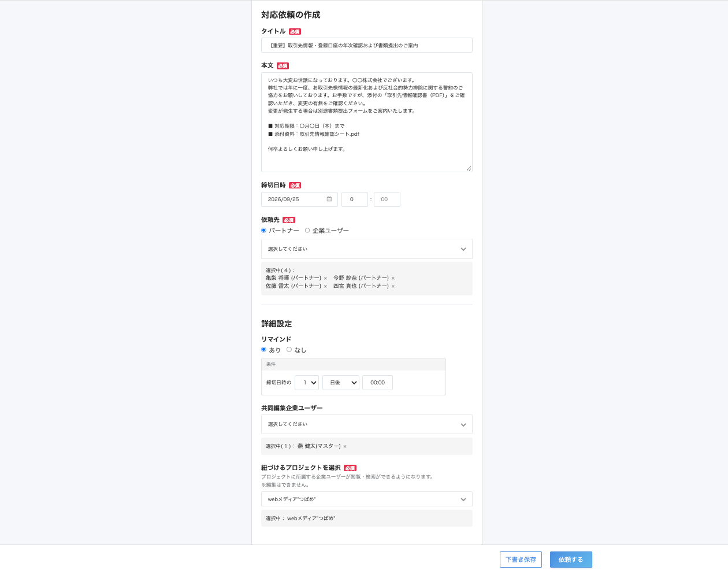Open the 日後 reminder unit dropdown
728x574 pixels.
pyautogui.click(x=341, y=383)
